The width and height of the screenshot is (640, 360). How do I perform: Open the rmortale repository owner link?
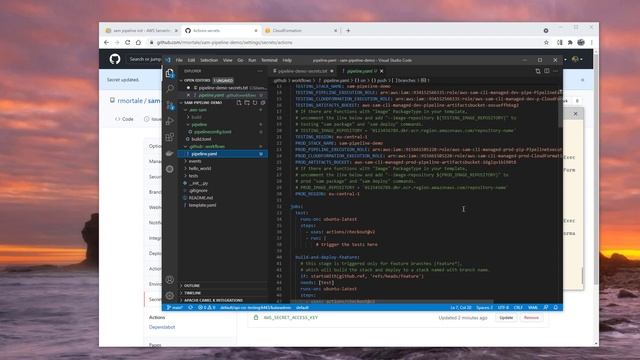[x=130, y=101]
